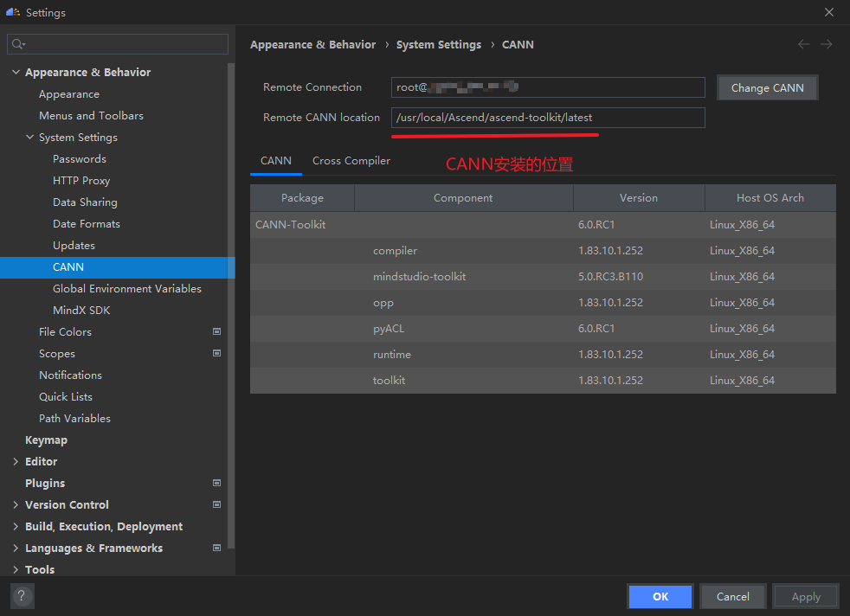The height and width of the screenshot is (616, 850).
Task: Select the pyACL component row
Action: (544, 329)
